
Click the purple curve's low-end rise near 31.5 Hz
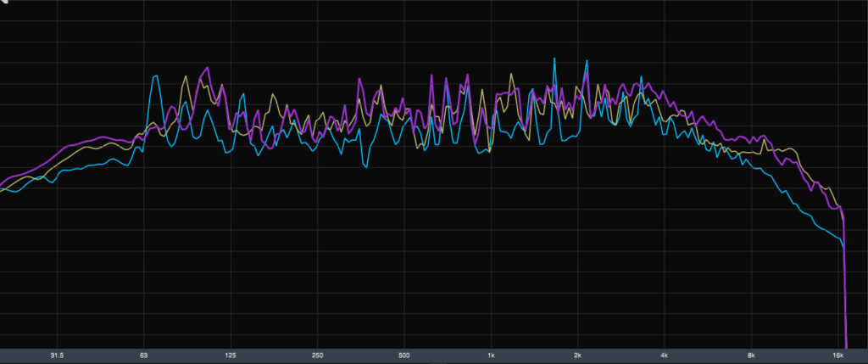click(x=59, y=153)
